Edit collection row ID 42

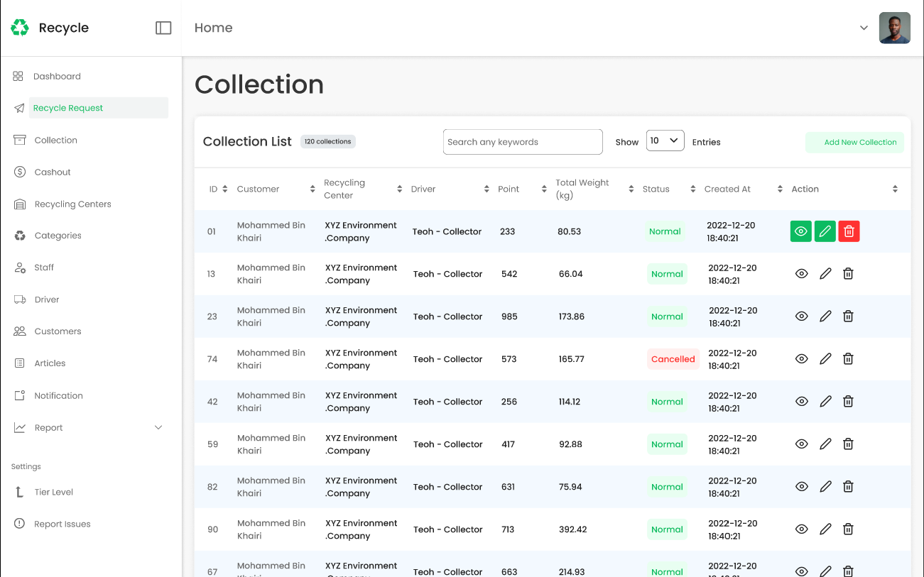click(x=825, y=401)
